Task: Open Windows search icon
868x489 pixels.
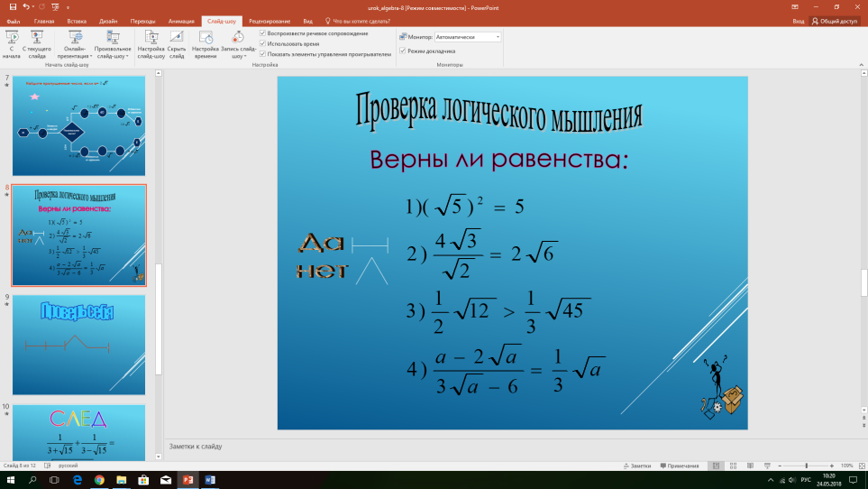Action: click(32, 480)
